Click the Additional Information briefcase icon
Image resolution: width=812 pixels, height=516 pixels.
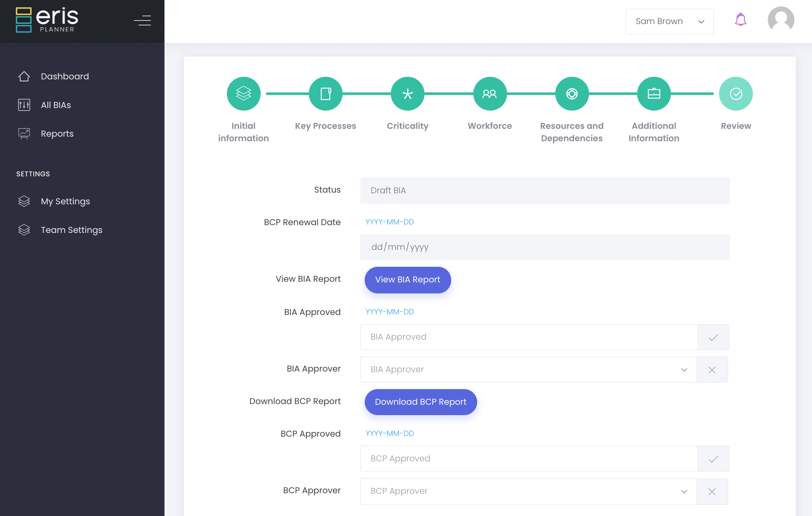[653, 93]
